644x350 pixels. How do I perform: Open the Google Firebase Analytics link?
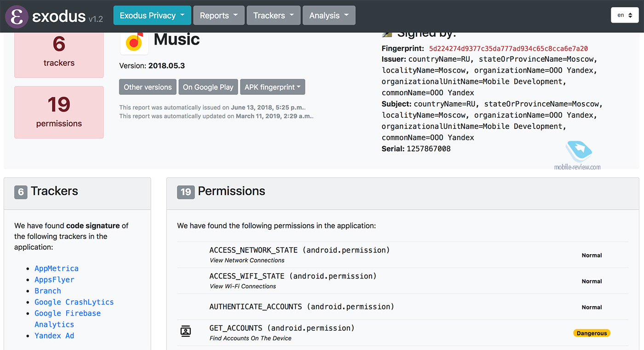click(67, 319)
